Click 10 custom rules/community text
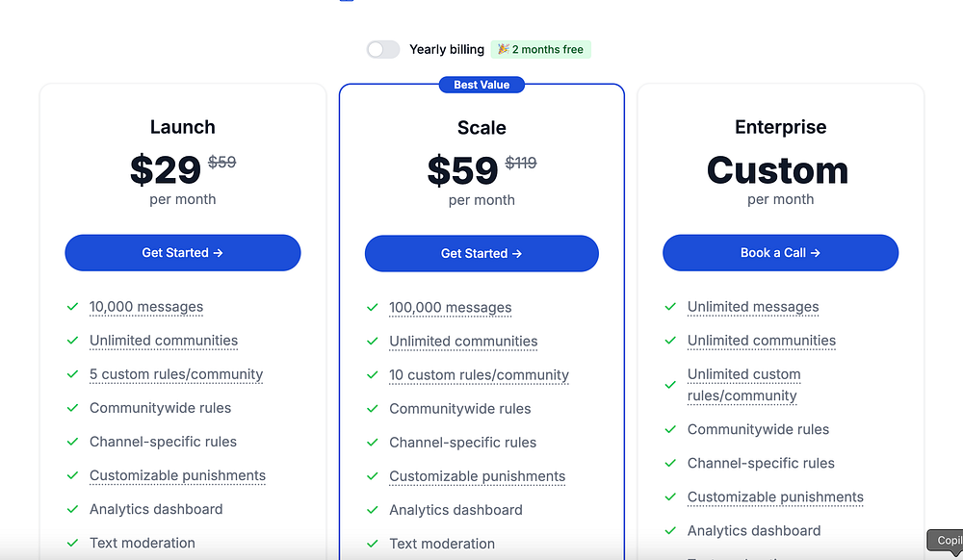 point(479,374)
